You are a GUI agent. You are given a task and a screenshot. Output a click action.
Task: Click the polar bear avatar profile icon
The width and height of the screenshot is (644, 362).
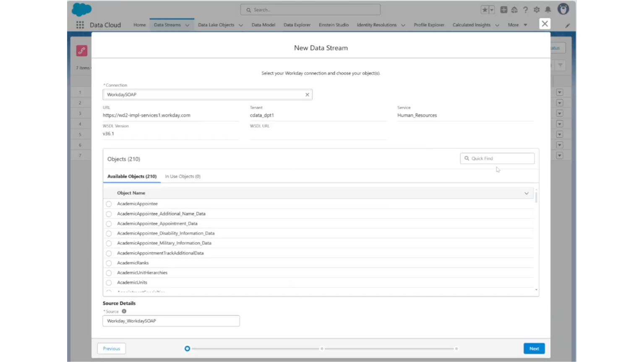coord(563,9)
